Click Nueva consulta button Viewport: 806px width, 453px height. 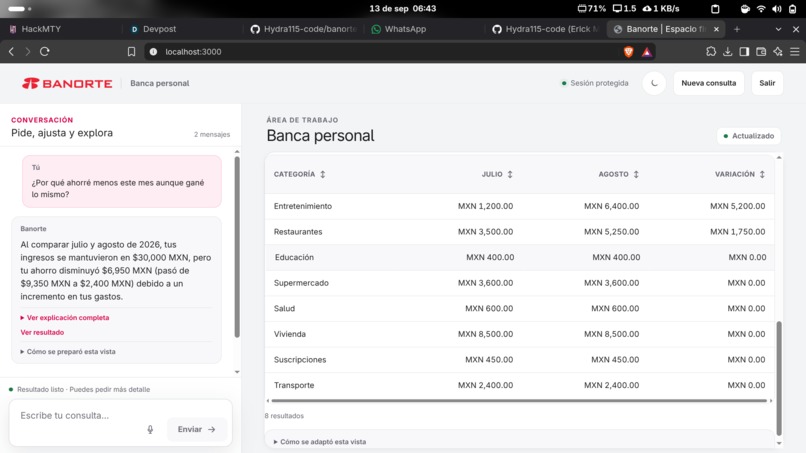coord(708,83)
